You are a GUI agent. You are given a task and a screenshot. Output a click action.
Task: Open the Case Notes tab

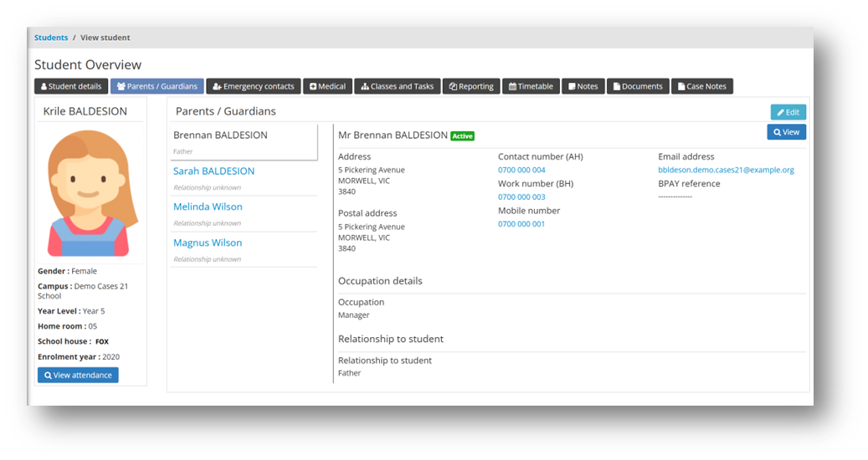[701, 86]
